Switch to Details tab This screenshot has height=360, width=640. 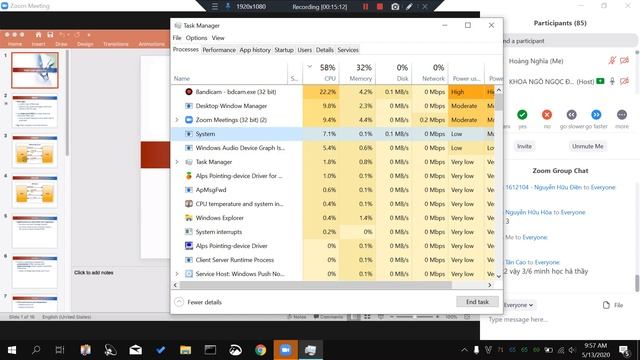[324, 50]
